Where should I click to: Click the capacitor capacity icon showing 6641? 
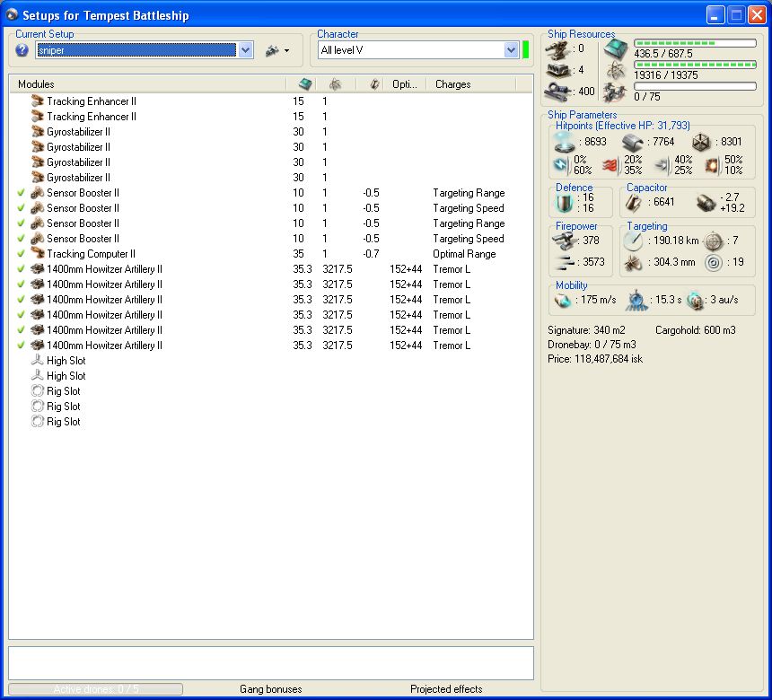coord(633,202)
